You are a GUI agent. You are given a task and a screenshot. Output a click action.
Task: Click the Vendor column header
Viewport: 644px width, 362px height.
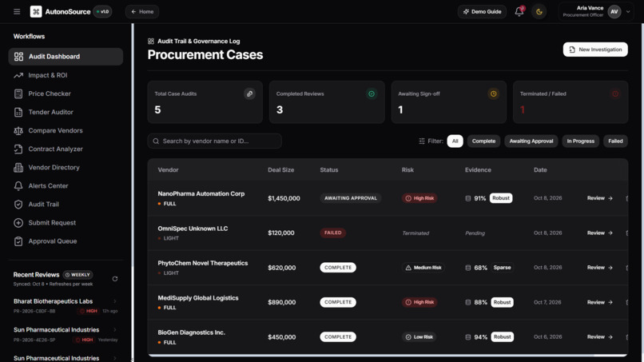click(x=168, y=169)
